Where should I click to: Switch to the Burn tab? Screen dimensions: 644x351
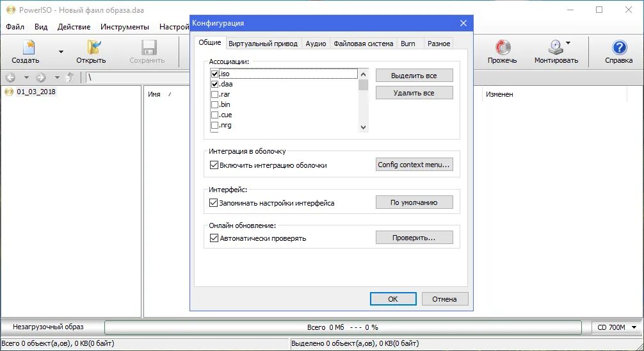408,44
